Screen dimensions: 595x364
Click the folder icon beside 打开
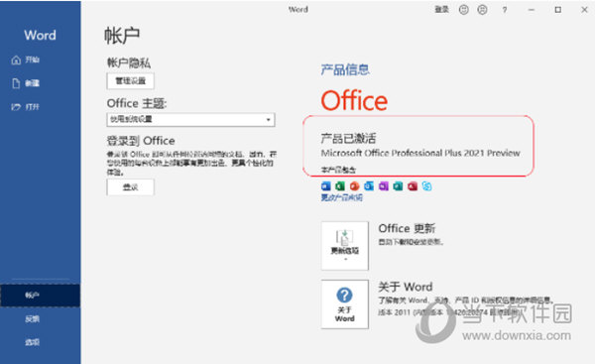coord(16,107)
